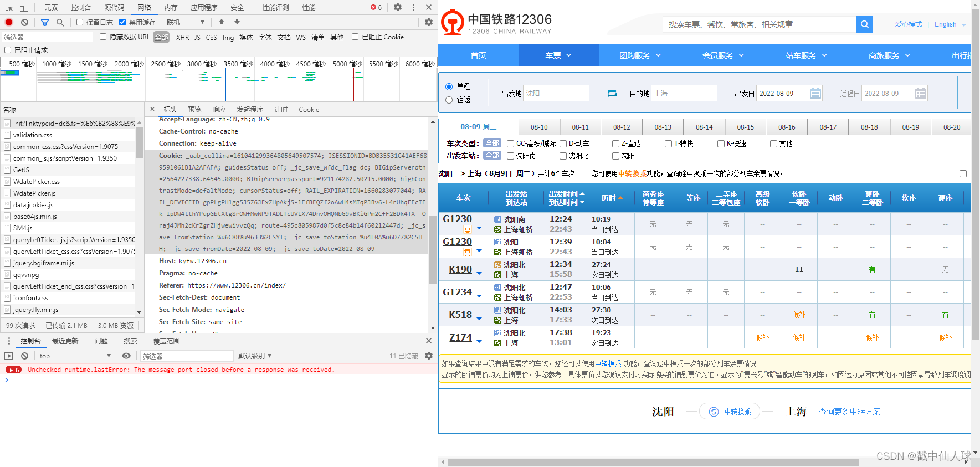Screen dimensions: 980x467
Task: Click the 中转换乘 transfer button
Action: (x=730, y=412)
